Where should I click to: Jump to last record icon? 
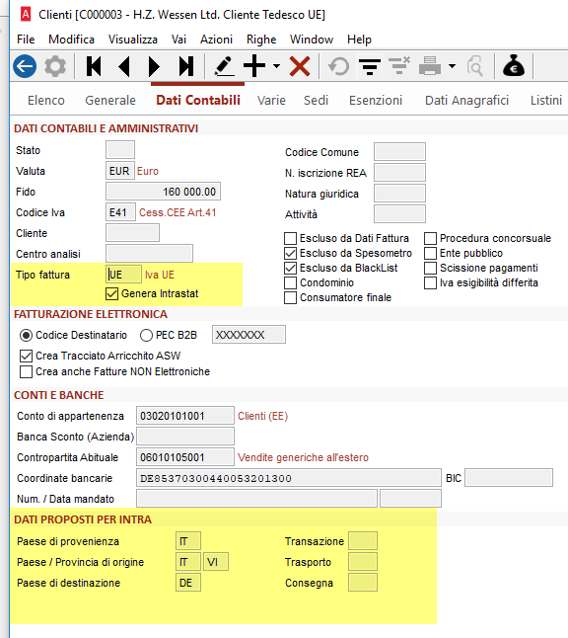(186, 66)
